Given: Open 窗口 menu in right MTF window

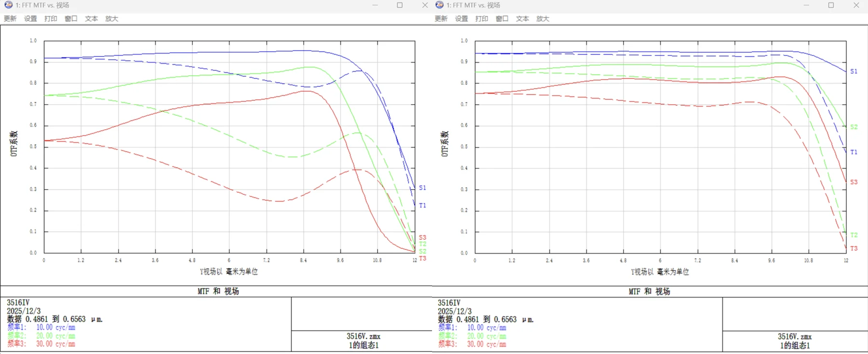Looking at the screenshot, I should click(502, 18).
